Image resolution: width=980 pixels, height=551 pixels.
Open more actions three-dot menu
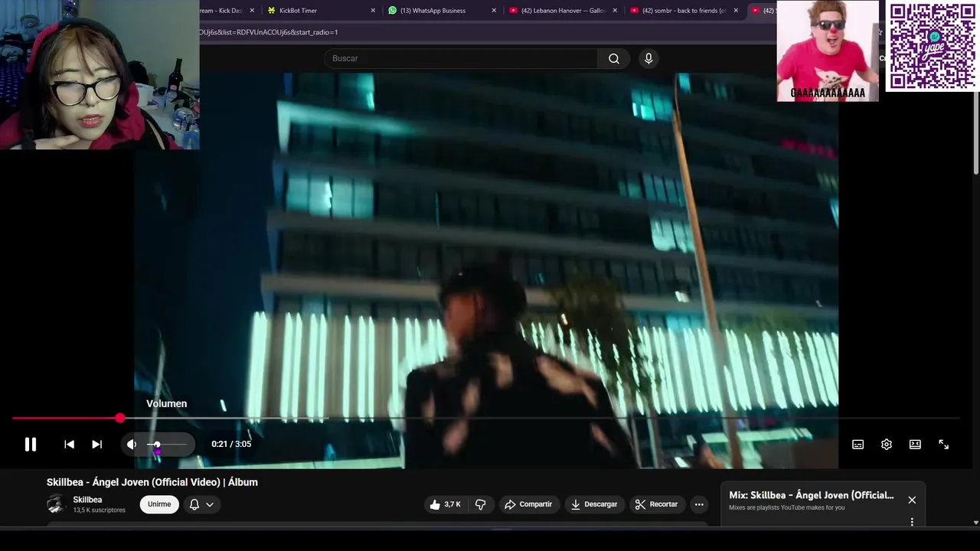[699, 504]
